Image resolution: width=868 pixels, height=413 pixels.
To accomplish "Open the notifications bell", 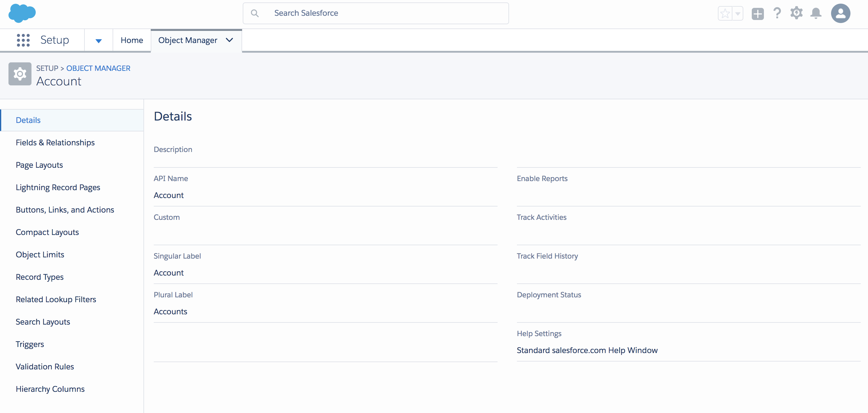I will [816, 14].
